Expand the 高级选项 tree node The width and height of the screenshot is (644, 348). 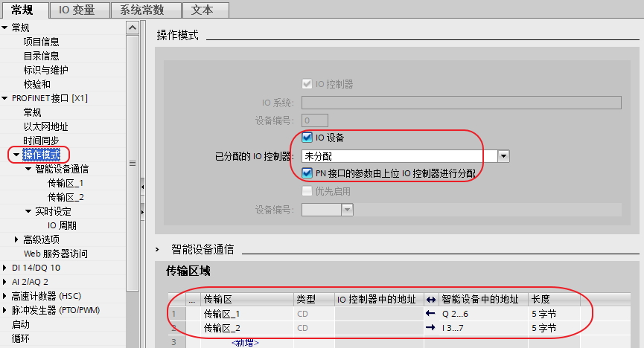[16, 239]
